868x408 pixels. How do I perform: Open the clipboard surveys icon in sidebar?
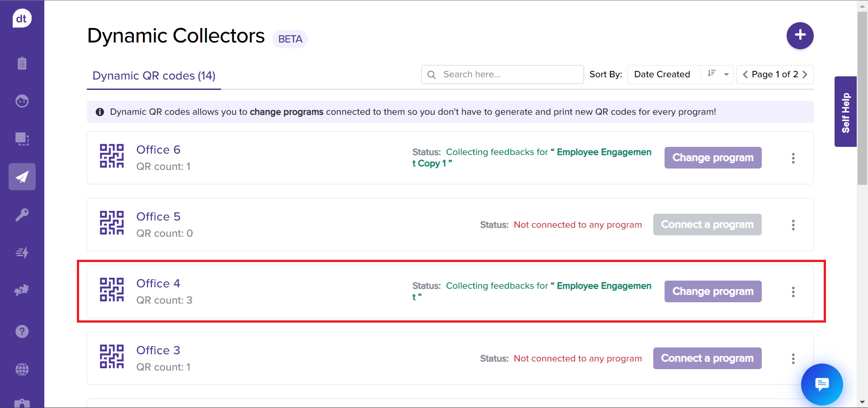click(22, 63)
